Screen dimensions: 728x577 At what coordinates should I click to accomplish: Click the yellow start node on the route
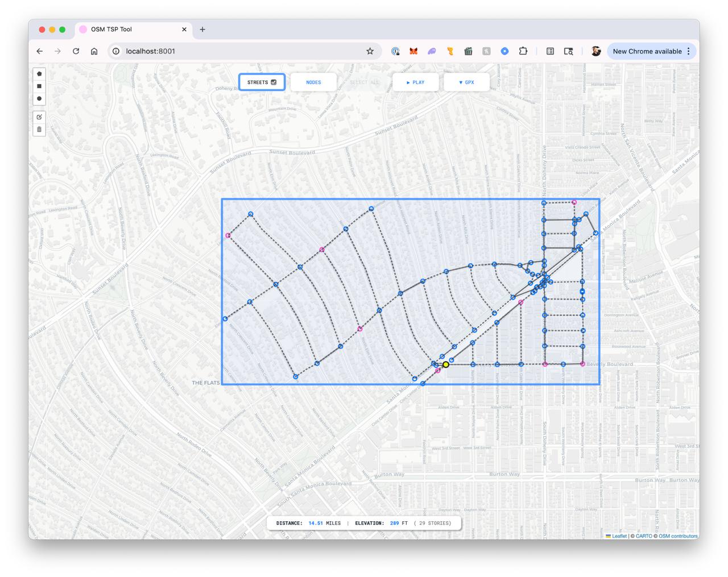point(446,364)
